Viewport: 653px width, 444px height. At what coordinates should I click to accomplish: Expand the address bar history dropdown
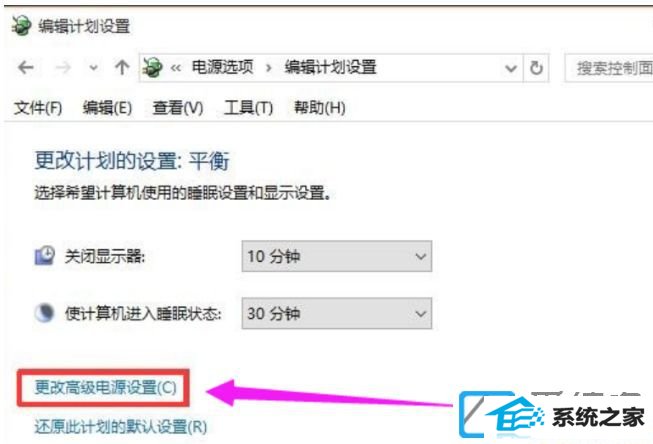click(x=511, y=68)
